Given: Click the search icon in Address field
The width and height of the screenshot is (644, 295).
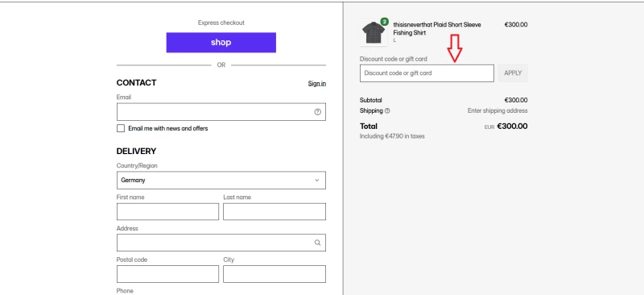Looking at the screenshot, I should (x=317, y=243).
